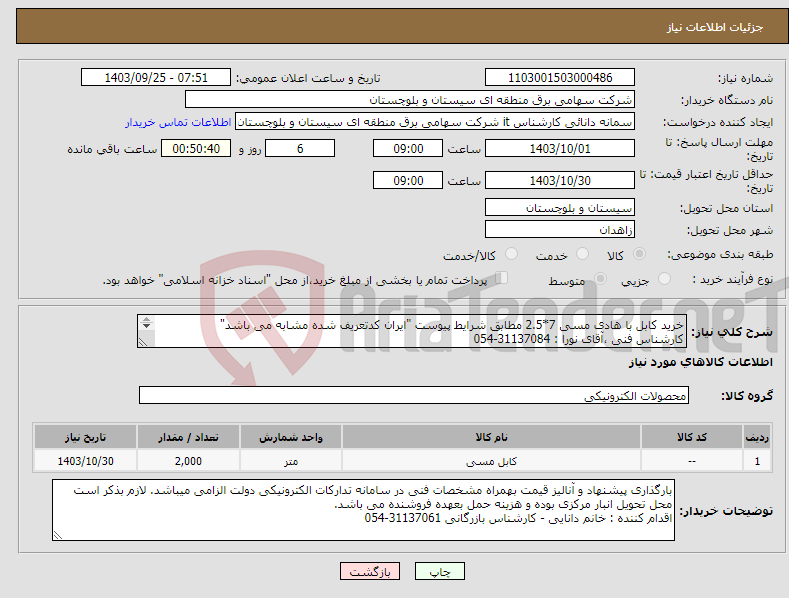Click the response deadline date 1403/10/01
Screen dimensions: 789x598
click(560, 148)
